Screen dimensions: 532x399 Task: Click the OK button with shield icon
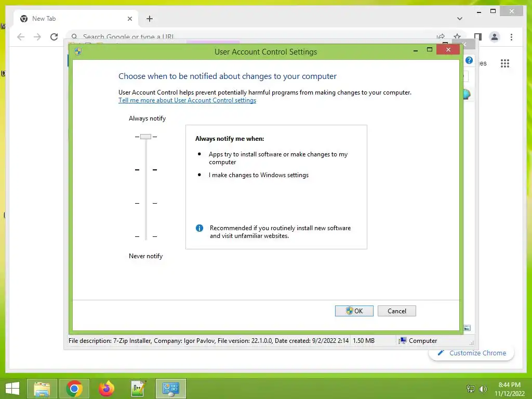point(354,311)
